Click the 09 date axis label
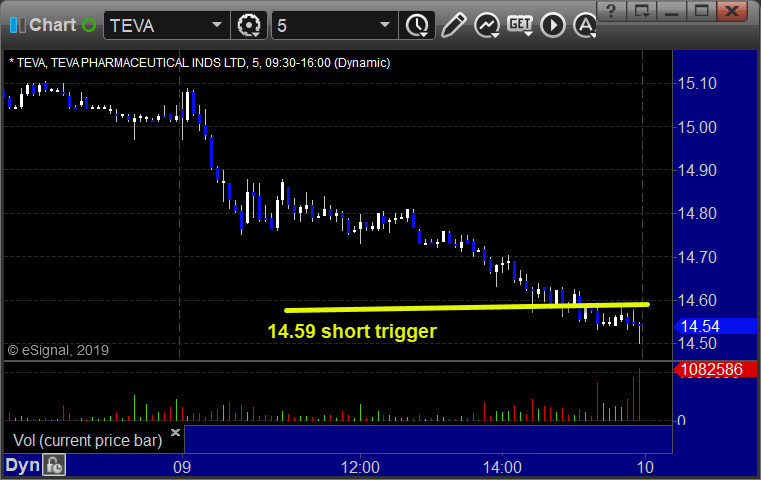The width and height of the screenshot is (761, 480). pos(182,467)
